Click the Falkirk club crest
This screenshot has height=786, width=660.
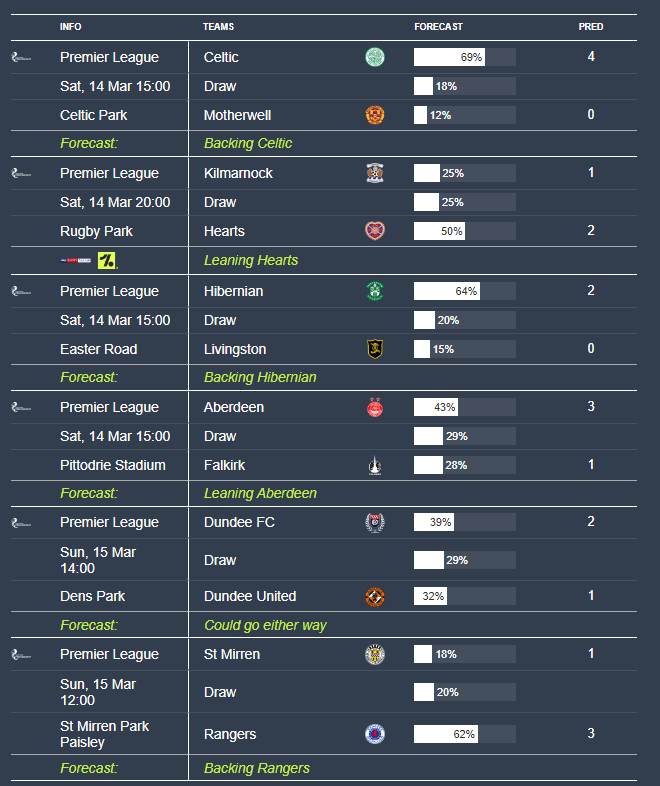pos(375,465)
